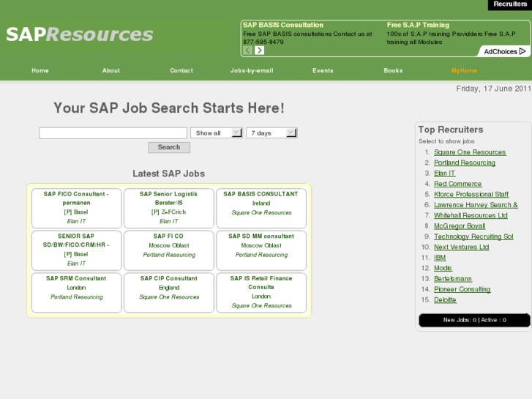Viewport: 532px width, 399px height.
Task: Select McGregor Boyall recruiter link
Action: [x=460, y=225]
